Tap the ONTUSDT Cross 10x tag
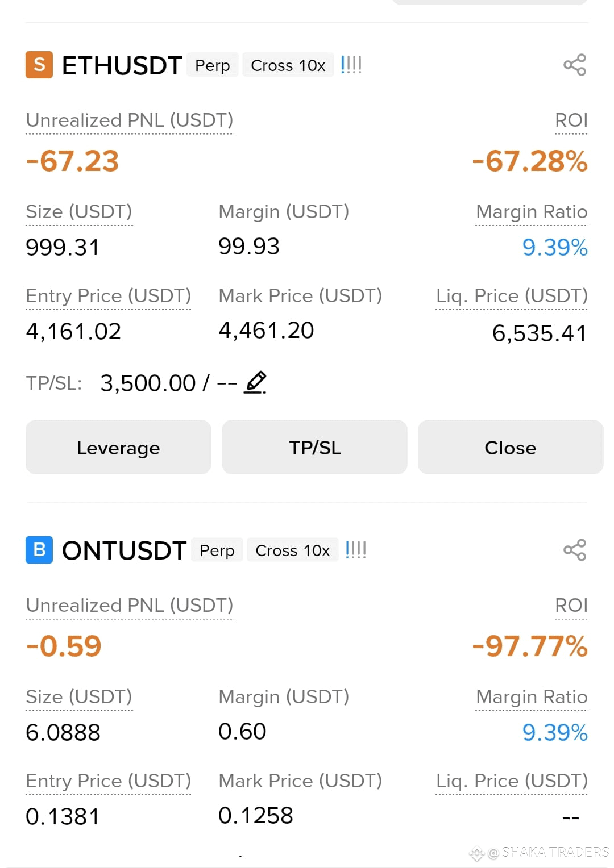The height and width of the screenshot is (868, 614). click(x=293, y=550)
